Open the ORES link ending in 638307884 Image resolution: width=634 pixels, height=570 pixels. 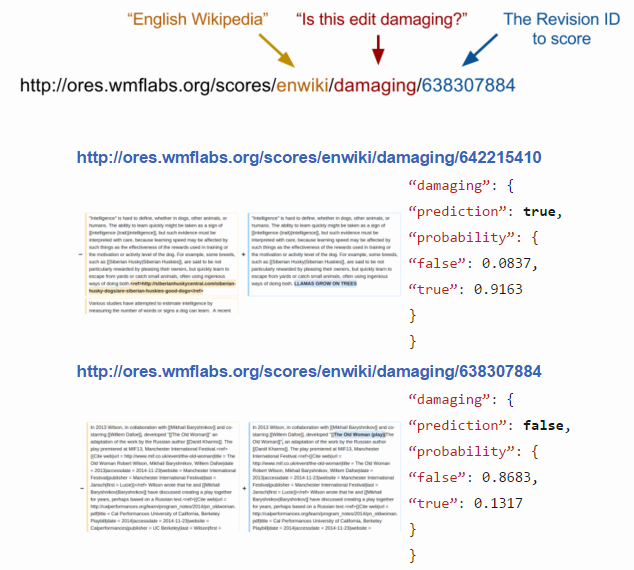(309, 371)
